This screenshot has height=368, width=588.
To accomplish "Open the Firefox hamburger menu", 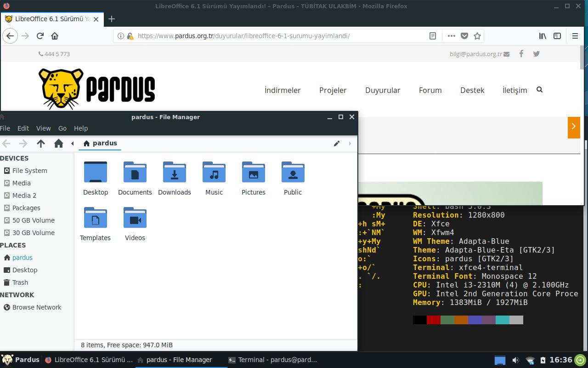I will pos(575,35).
